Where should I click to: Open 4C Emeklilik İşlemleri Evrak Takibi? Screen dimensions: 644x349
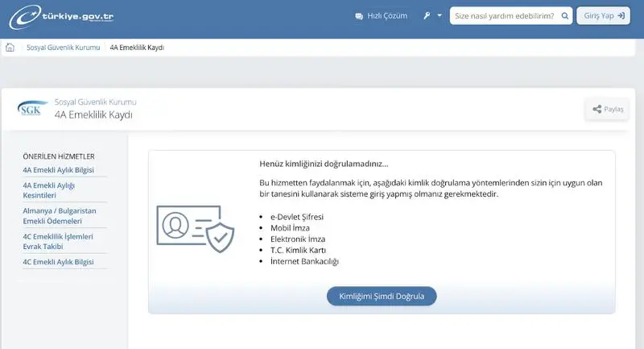pyautogui.click(x=58, y=241)
